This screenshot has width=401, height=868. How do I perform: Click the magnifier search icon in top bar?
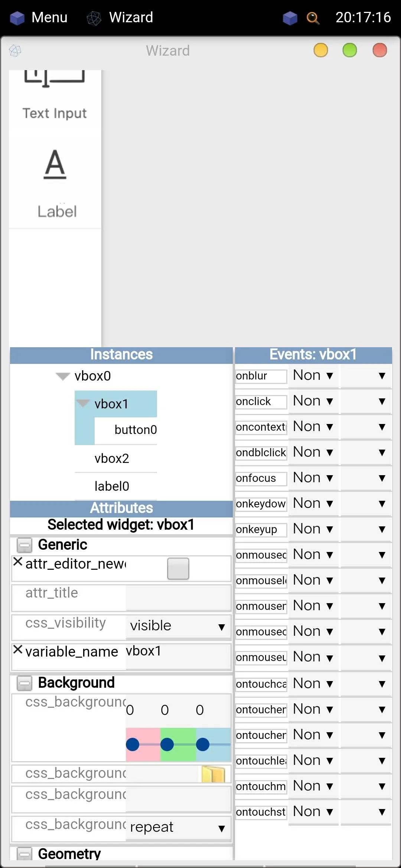(x=313, y=17)
